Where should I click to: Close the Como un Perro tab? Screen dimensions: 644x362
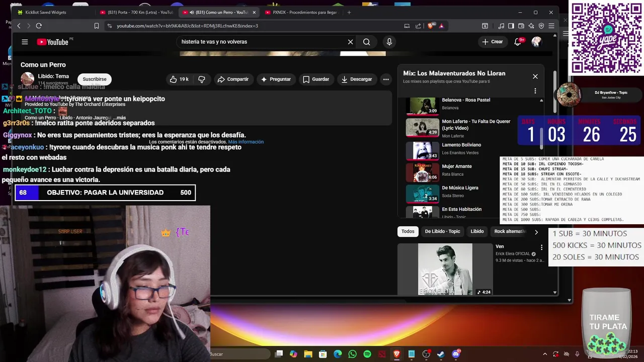pyautogui.click(x=254, y=12)
